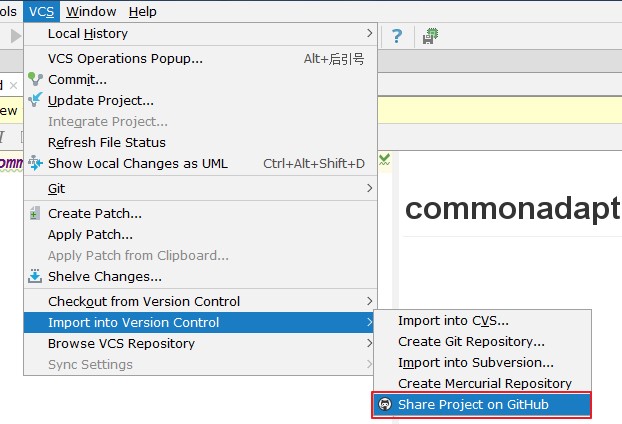Image resolution: width=622 pixels, height=424 pixels.
Task: Click the Update Project arrow icon
Action: 36,100
